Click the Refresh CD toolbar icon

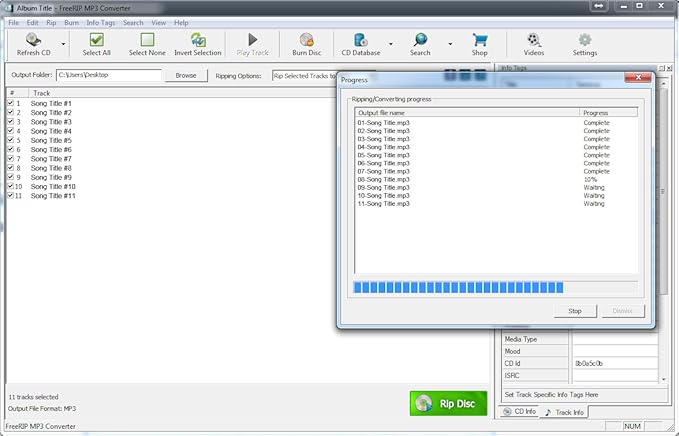(34, 44)
